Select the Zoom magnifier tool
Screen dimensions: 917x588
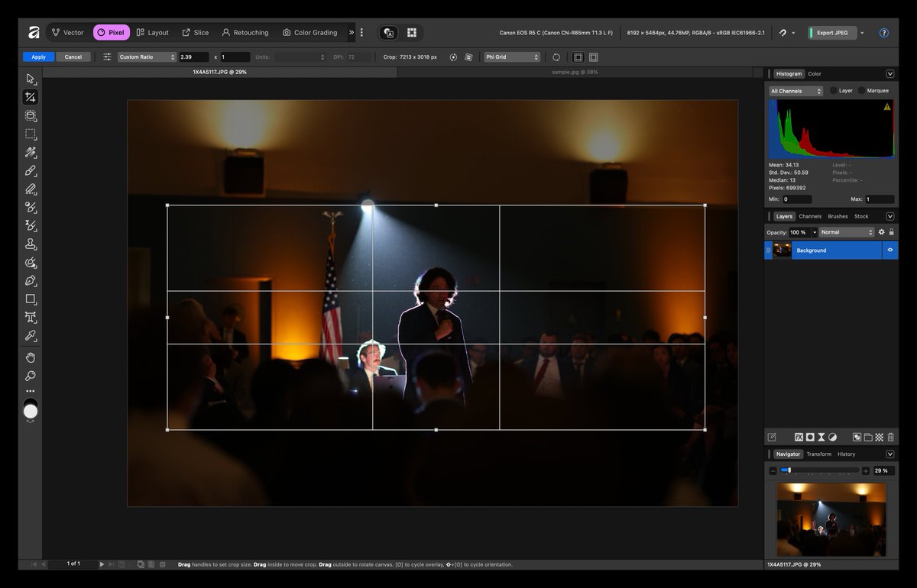pos(31,376)
